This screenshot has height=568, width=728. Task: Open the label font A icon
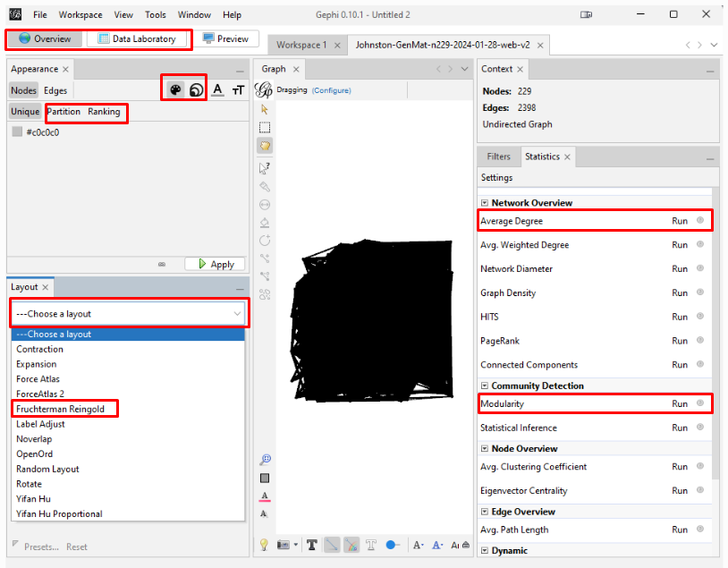coord(418,546)
